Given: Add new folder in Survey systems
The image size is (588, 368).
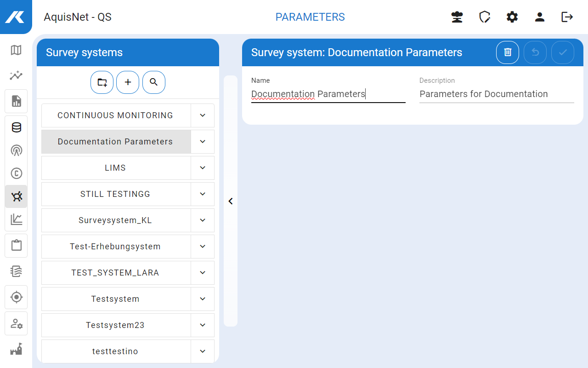Looking at the screenshot, I should pos(102,82).
